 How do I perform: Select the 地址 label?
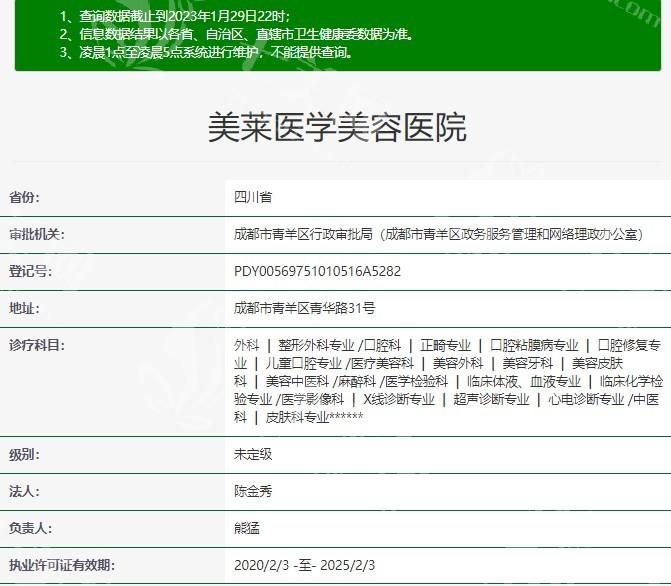click(24, 308)
